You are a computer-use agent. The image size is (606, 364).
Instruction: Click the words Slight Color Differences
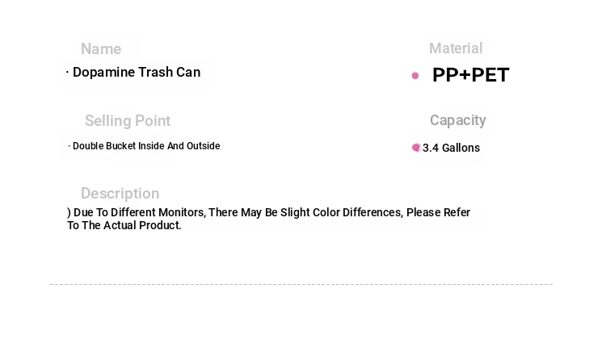point(341,213)
